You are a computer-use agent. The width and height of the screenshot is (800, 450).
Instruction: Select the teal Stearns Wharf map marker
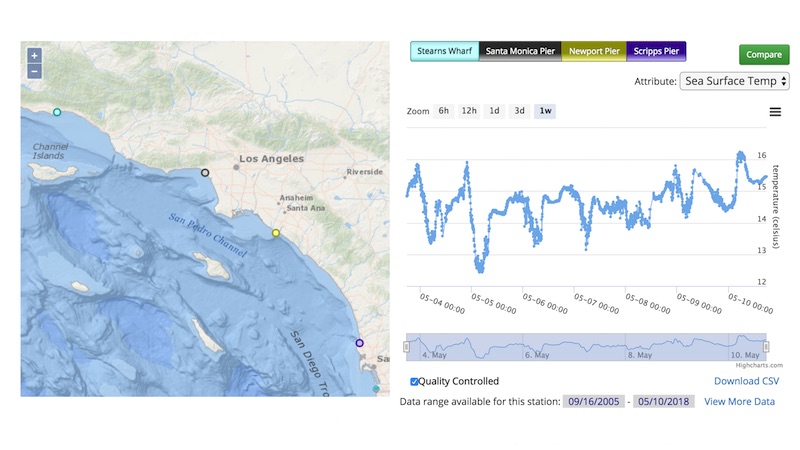tap(57, 112)
